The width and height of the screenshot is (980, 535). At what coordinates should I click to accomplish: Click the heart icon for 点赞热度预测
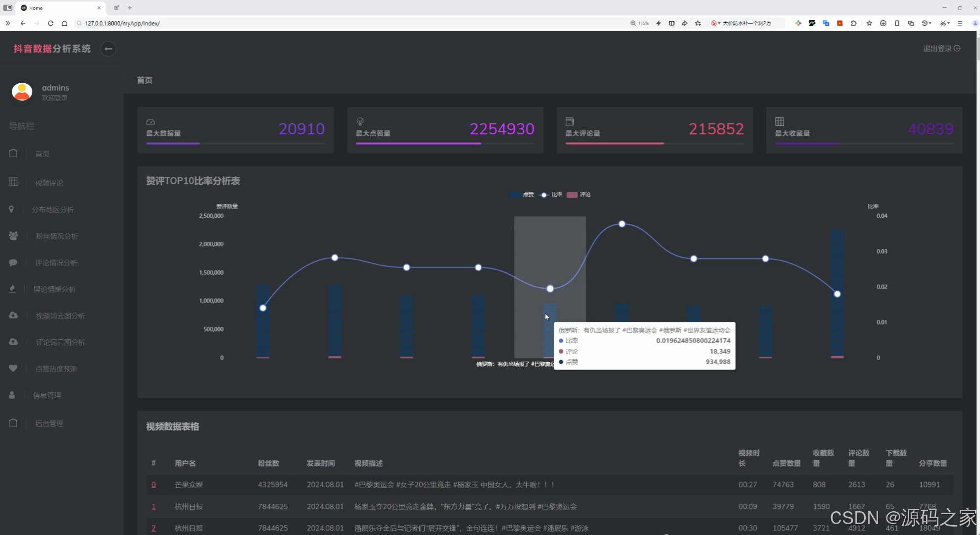(x=13, y=369)
